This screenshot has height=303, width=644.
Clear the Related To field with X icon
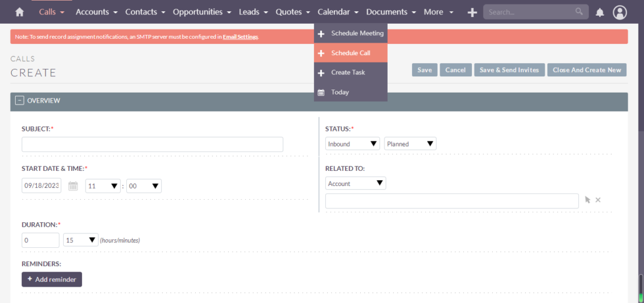pos(598,200)
